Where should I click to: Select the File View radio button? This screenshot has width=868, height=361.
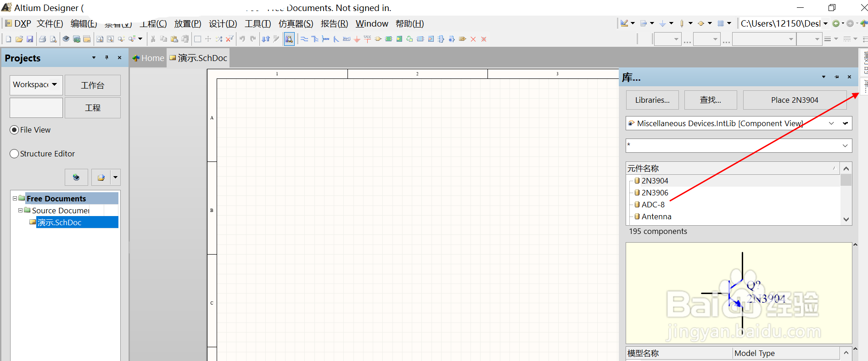click(x=14, y=130)
